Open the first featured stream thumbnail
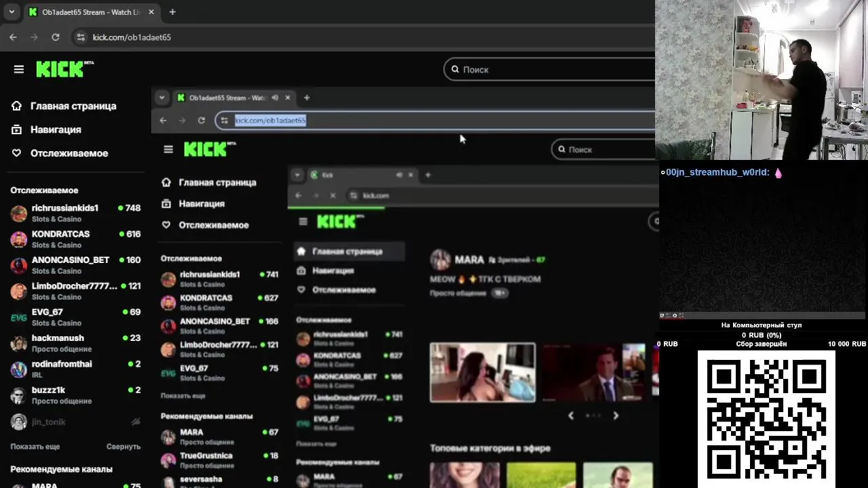868x488 pixels. pos(483,372)
